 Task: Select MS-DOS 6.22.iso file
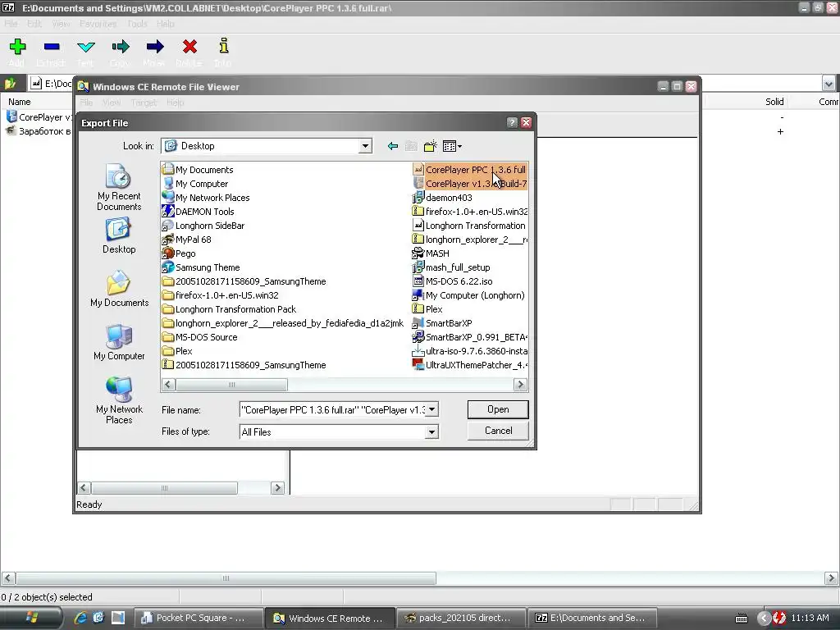tap(452, 281)
